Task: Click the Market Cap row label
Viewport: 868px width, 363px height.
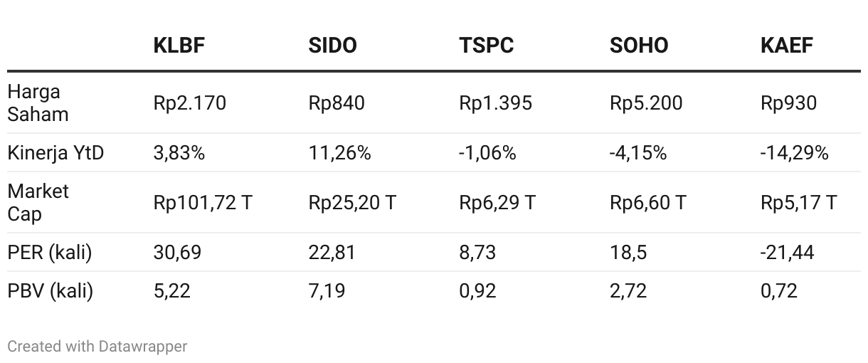Action: 38,202
